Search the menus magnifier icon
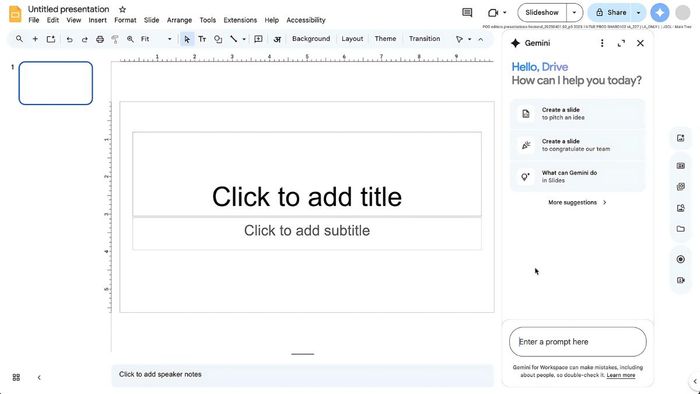Viewport: 700px width, 394px height. click(19, 39)
